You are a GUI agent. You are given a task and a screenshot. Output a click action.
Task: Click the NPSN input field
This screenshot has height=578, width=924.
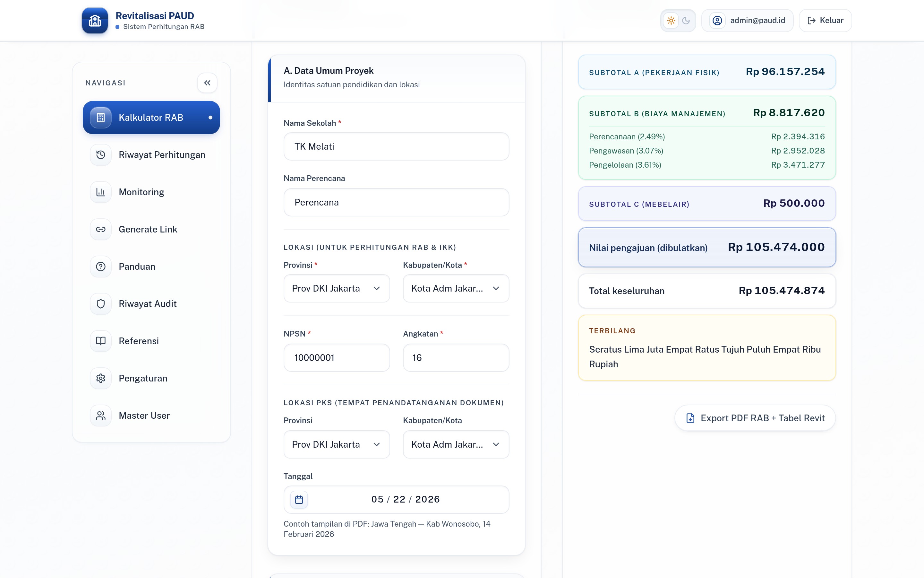[337, 357]
